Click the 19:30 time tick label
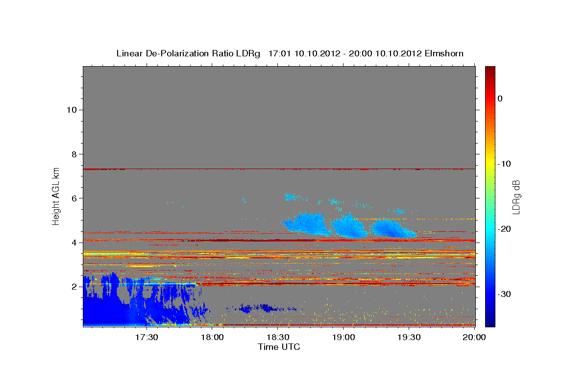This screenshot has width=588, height=392. pyautogui.click(x=409, y=338)
